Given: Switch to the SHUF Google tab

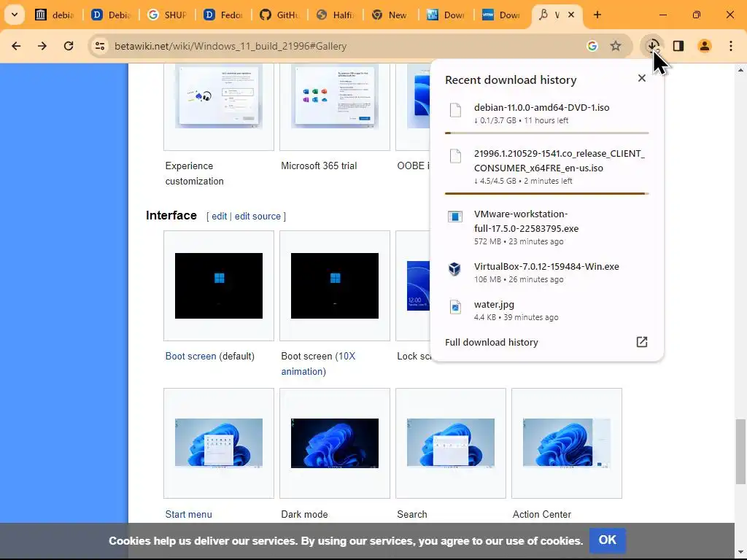Looking at the screenshot, I should pos(167,15).
